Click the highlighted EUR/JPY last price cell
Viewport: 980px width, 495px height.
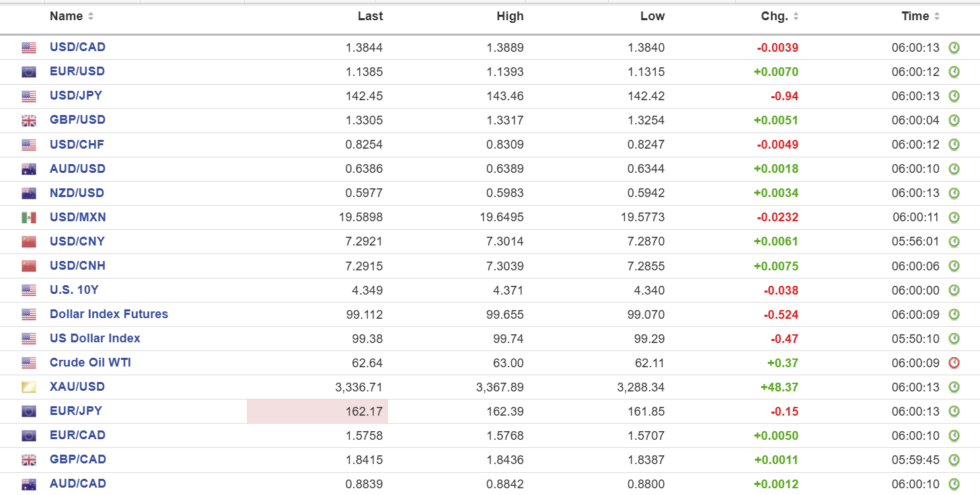317,411
